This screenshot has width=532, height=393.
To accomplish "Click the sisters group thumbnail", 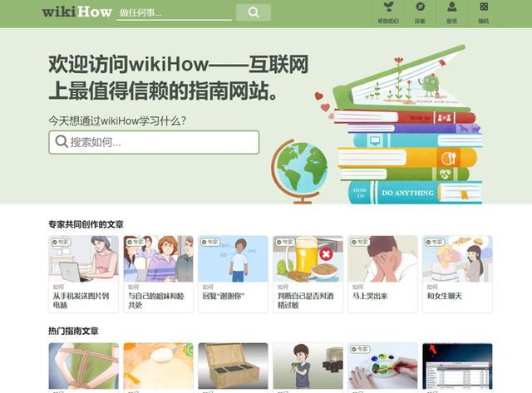I will (x=159, y=259).
